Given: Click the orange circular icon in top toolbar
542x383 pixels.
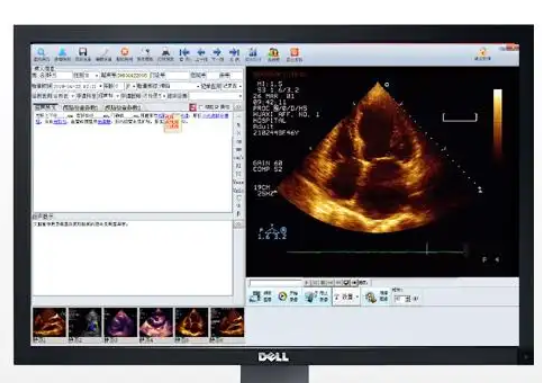Looking at the screenshot, I should click(x=124, y=52).
